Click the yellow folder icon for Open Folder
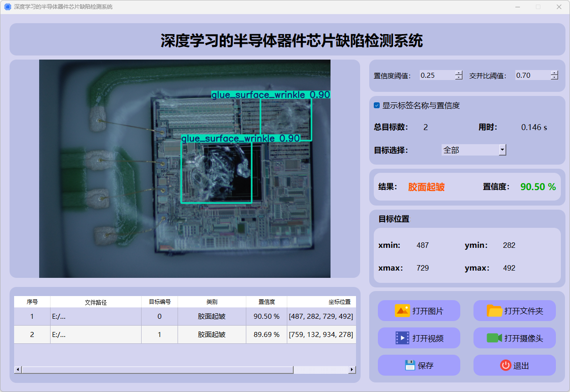 tap(494, 311)
